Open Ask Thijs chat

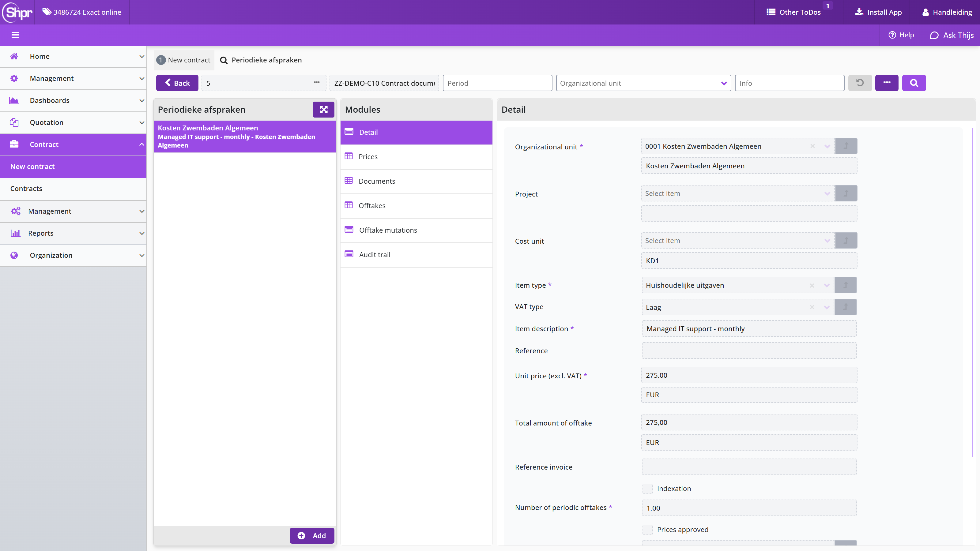[x=952, y=35]
